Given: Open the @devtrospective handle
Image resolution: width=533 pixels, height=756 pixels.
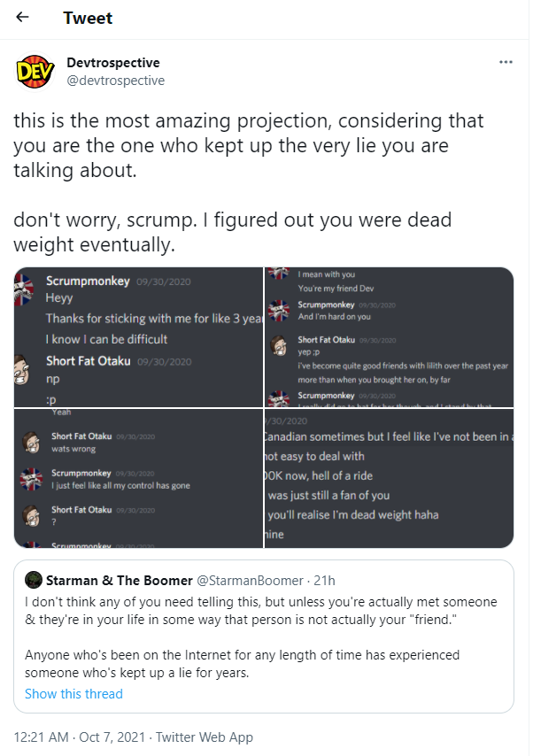Looking at the screenshot, I should [x=115, y=81].
